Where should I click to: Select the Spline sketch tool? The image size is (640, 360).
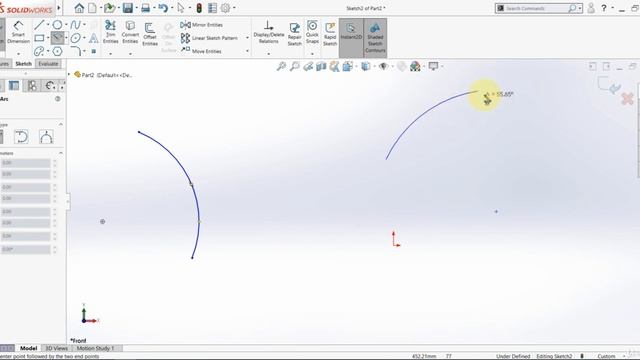[75, 25]
